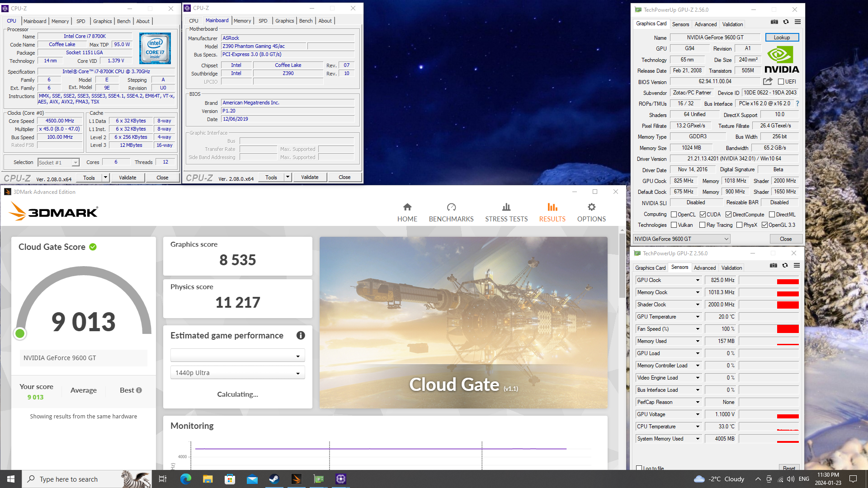
Task: Launch Microsoft Edge from the taskbar
Action: (185, 479)
